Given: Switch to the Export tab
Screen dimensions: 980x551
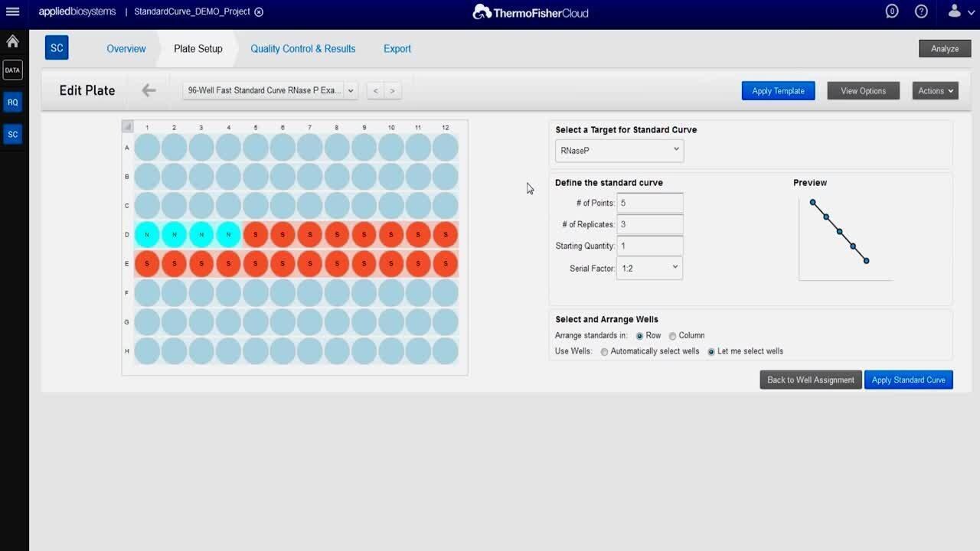Looking at the screenshot, I should click(x=397, y=49).
